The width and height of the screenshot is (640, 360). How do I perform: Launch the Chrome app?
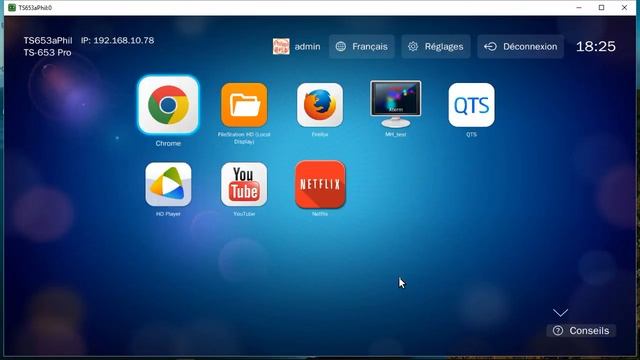pos(168,105)
